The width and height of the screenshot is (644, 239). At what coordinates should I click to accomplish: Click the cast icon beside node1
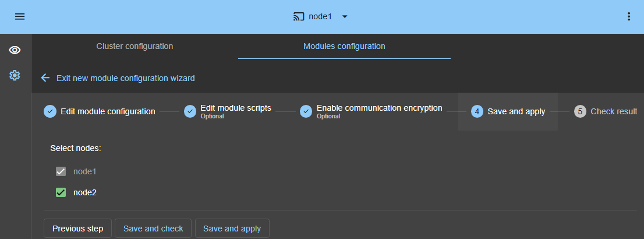(x=299, y=17)
